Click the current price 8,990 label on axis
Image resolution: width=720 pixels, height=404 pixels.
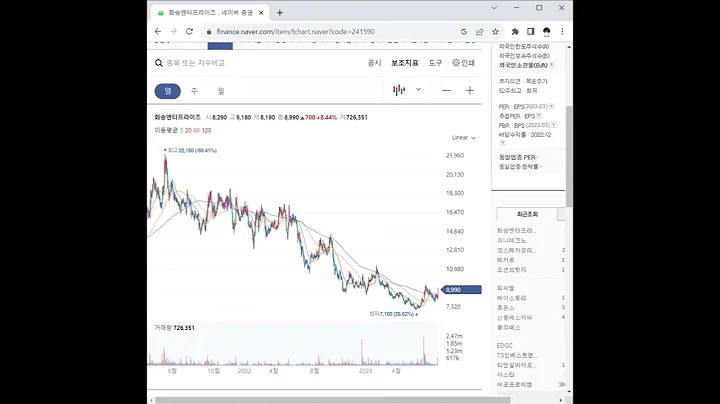[461, 290]
